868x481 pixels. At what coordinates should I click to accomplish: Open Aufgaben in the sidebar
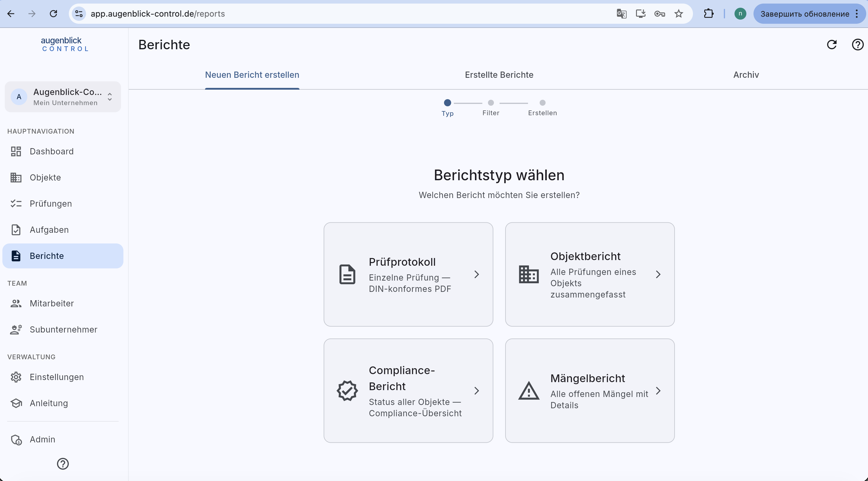pos(63,230)
